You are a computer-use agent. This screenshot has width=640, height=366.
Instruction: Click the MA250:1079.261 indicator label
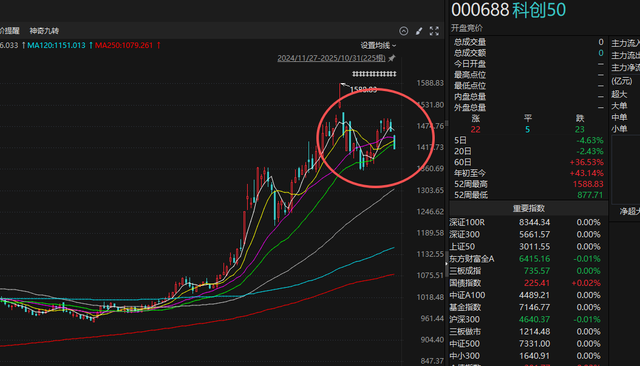(x=124, y=45)
